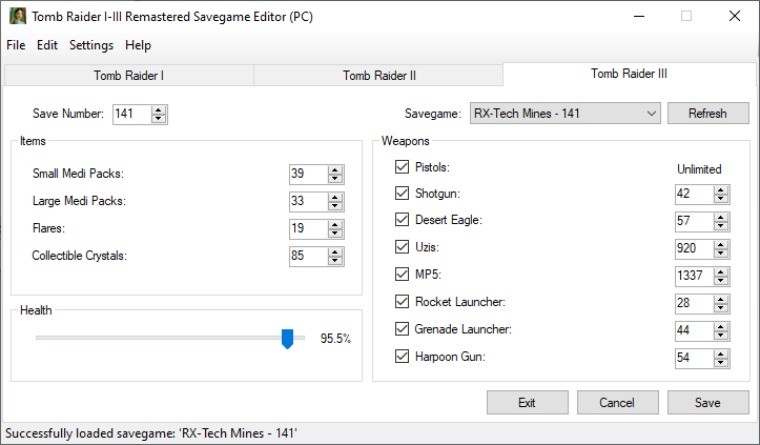
Task: Click the Save button
Action: (x=708, y=402)
